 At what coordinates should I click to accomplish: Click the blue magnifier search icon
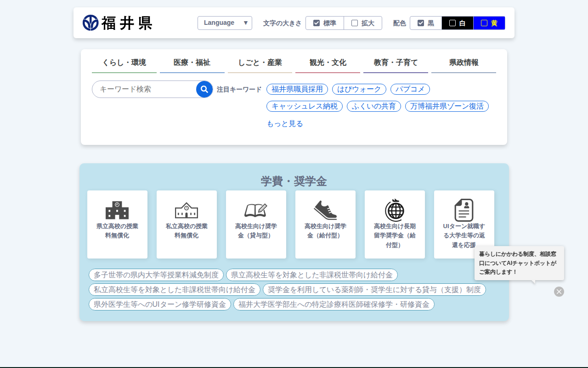tap(204, 89)
